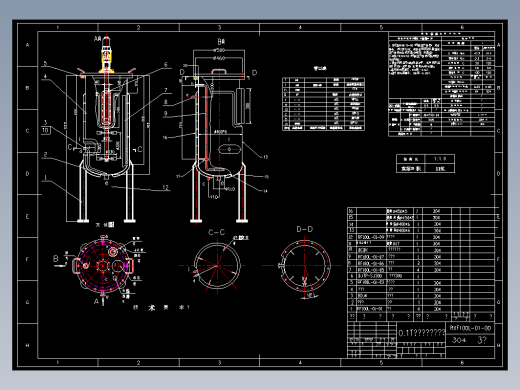The image size is (520, 390).
Task: Click the D-D section title
Action: pyautogui.click(x=305, y=229)
